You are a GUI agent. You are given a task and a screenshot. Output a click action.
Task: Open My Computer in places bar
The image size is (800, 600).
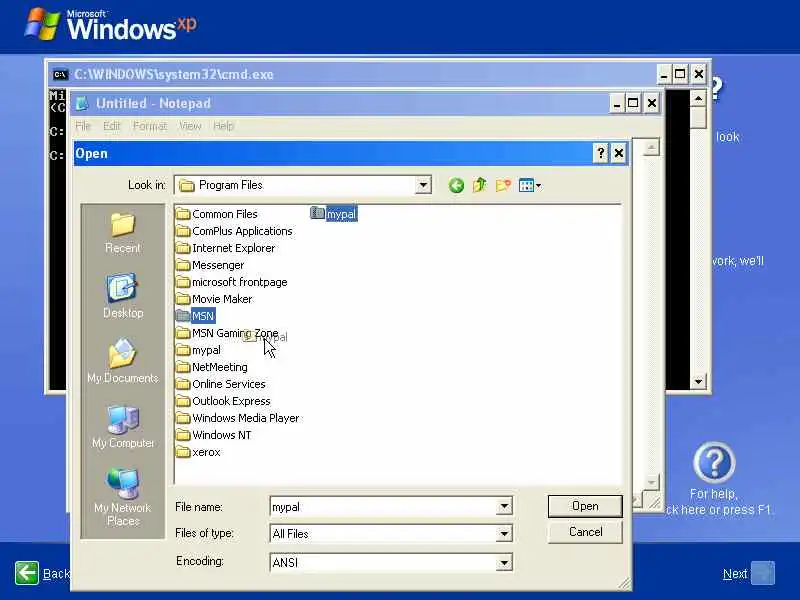tap(122, 427)
